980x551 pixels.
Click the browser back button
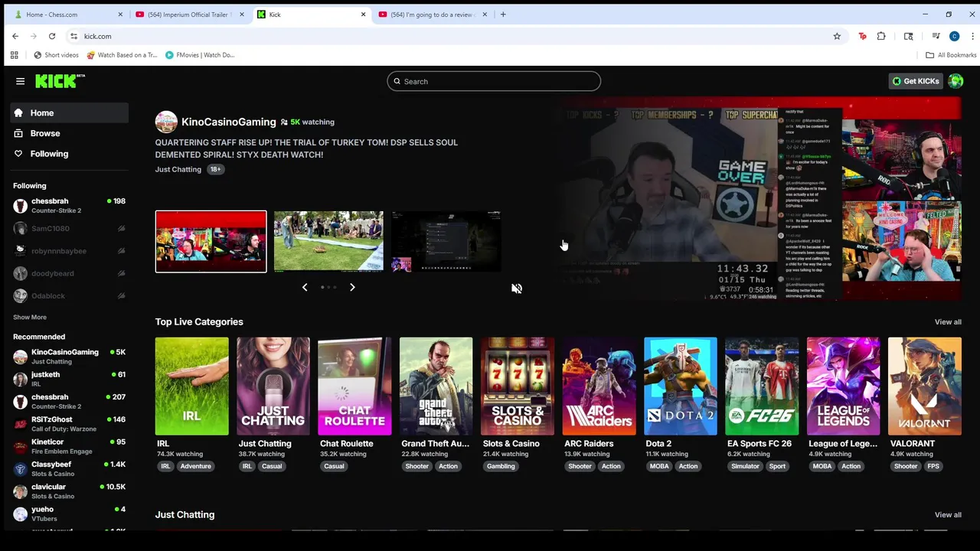point(15,36)
